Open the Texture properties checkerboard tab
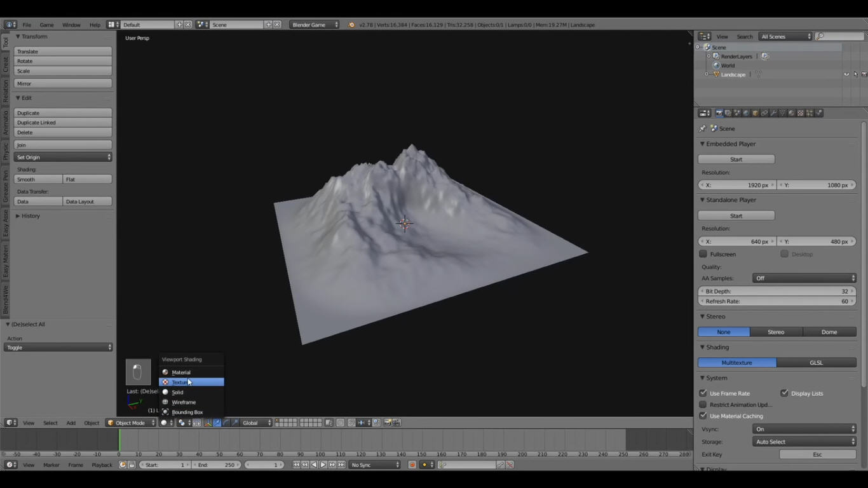 801,113
